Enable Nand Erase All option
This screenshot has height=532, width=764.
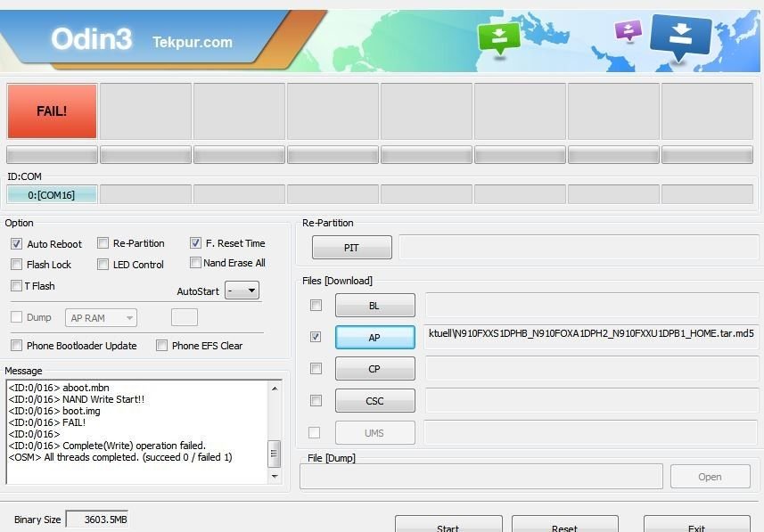click(195, 263)
